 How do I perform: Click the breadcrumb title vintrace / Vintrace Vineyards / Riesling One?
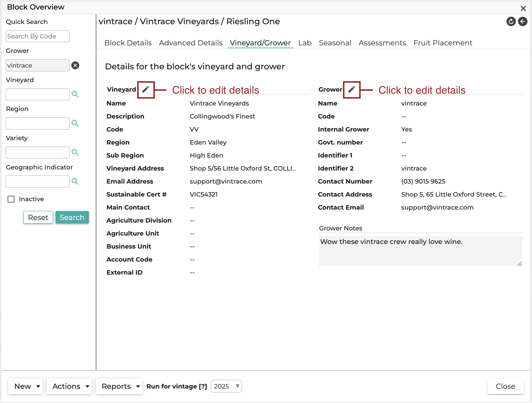tap(189, 21)
